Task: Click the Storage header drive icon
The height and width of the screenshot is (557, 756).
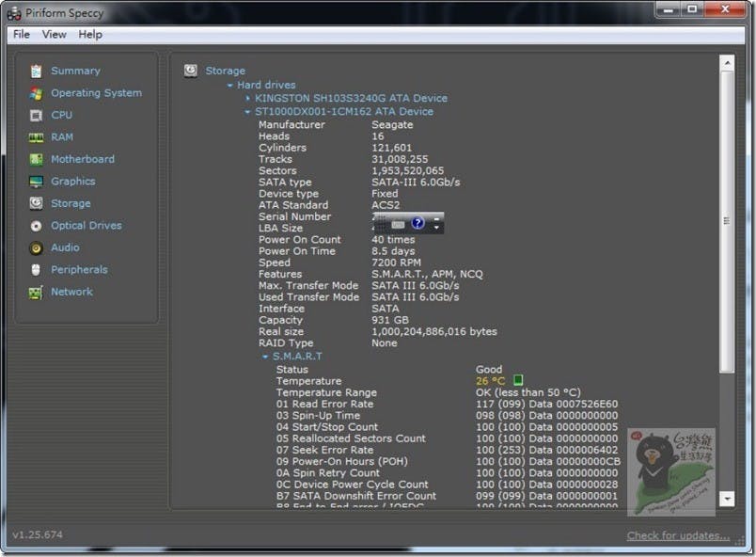Action: [x=191, y=71]
